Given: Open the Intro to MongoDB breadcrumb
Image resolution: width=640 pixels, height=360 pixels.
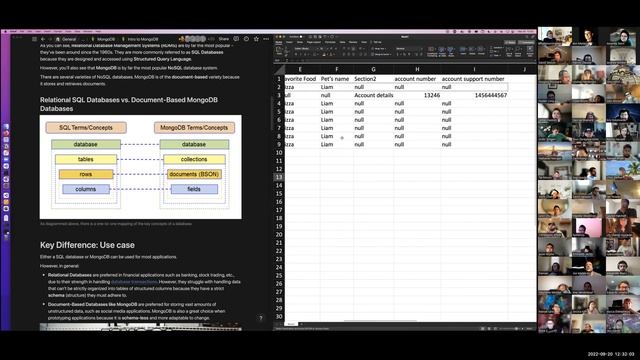Looking at the screenshot, I should (140, 39).
